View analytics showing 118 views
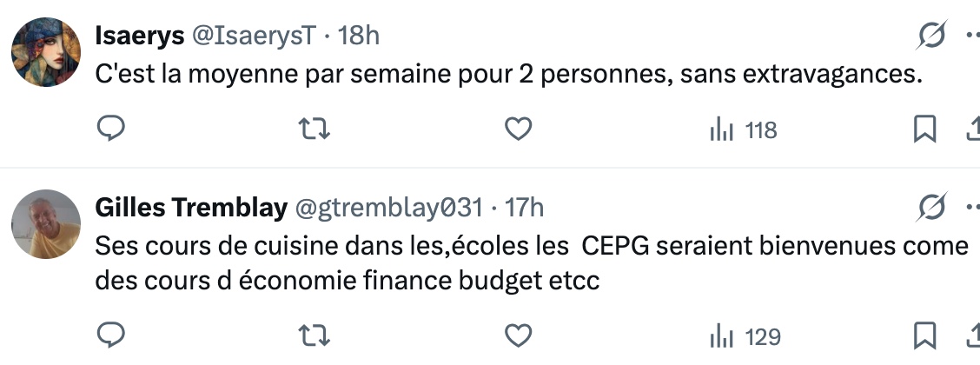This screenshot has width=980, height=365. click(743, 130)
